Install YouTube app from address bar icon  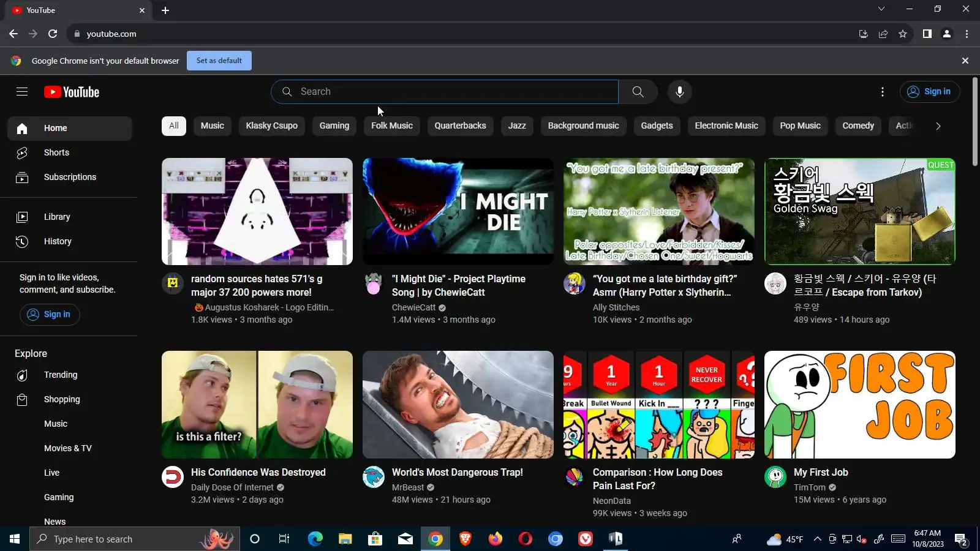(864, 34)
